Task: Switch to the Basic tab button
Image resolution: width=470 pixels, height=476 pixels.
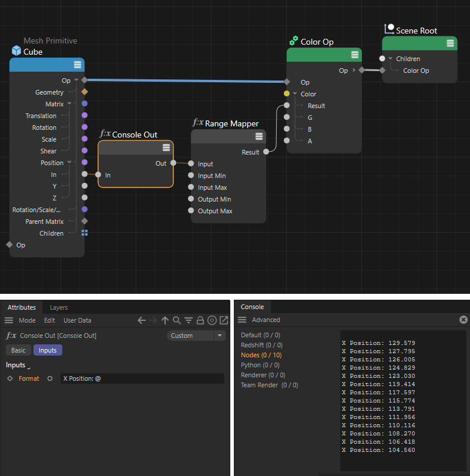Action: 18,350
